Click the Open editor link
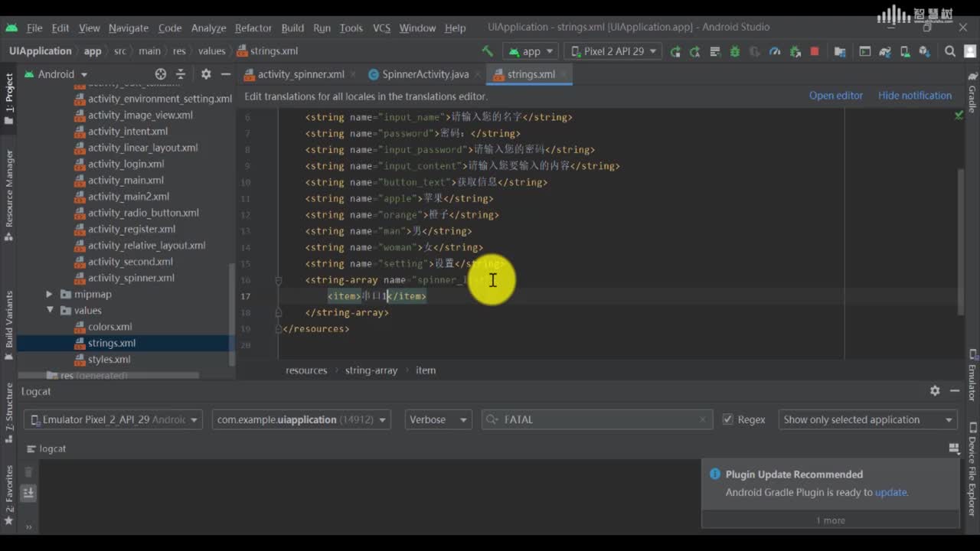980x551 pixels. click(836, 96)
